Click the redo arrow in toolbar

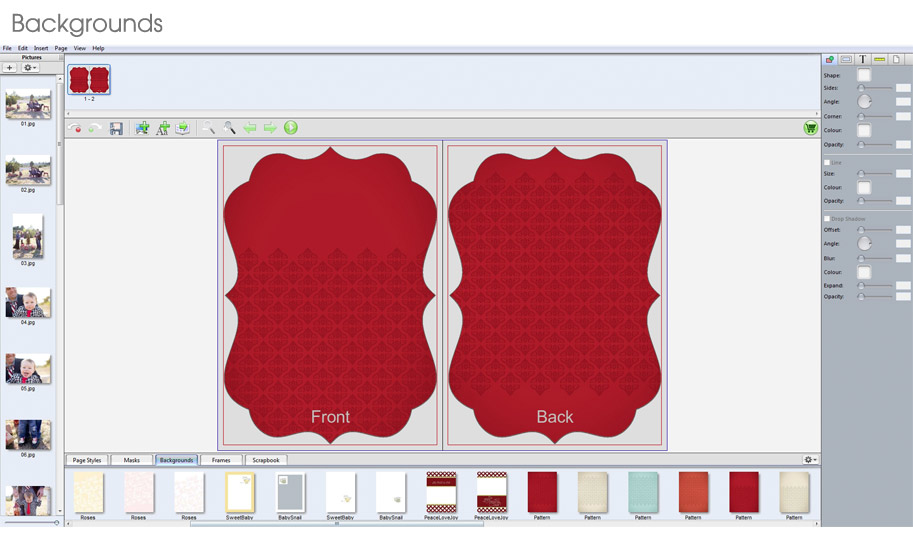pos(94,127)
